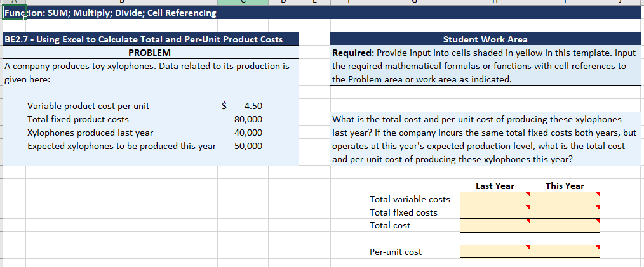Select This Year total fixed costs input cell
644x267 pixels.
[x=565, y=212]
